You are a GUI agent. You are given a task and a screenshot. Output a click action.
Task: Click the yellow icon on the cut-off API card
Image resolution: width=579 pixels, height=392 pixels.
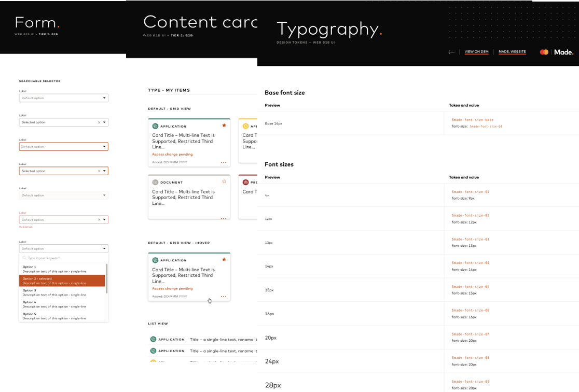[x=245, y=126]
